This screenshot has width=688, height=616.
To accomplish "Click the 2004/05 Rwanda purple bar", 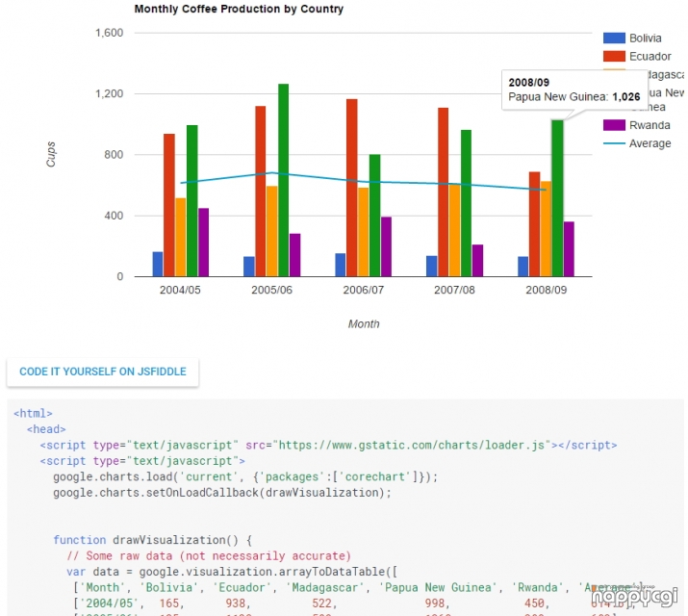I will [x=203, y=243].
